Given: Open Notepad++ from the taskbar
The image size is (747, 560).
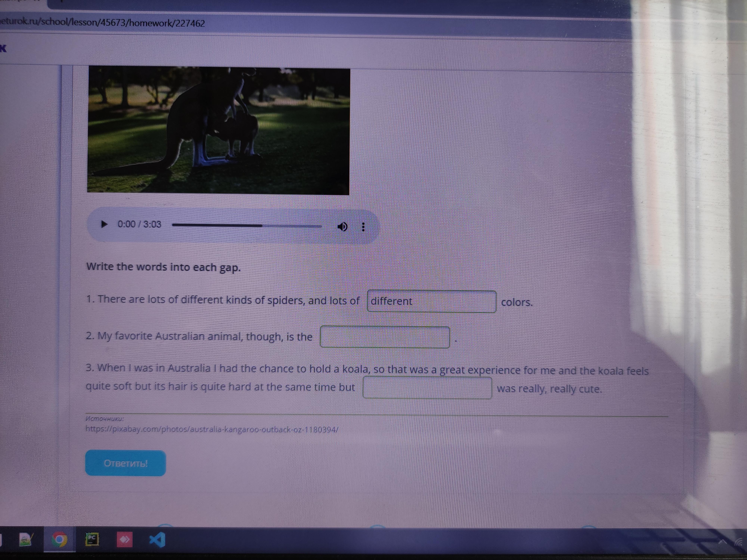Looking at the screenshot, I should (x=26, y=539).
